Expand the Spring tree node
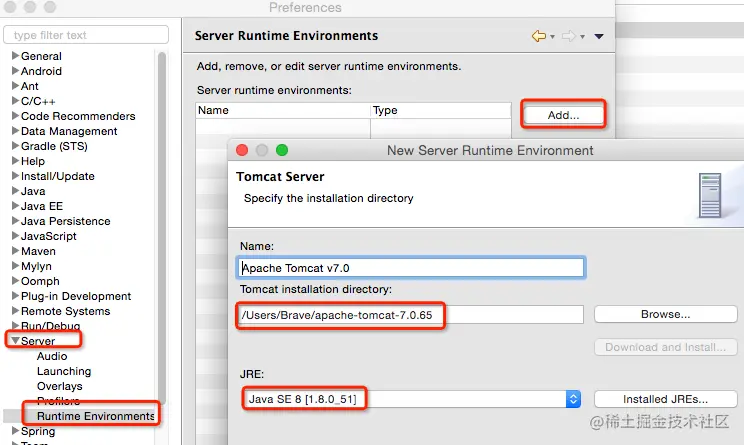 (x=15, y=431)
